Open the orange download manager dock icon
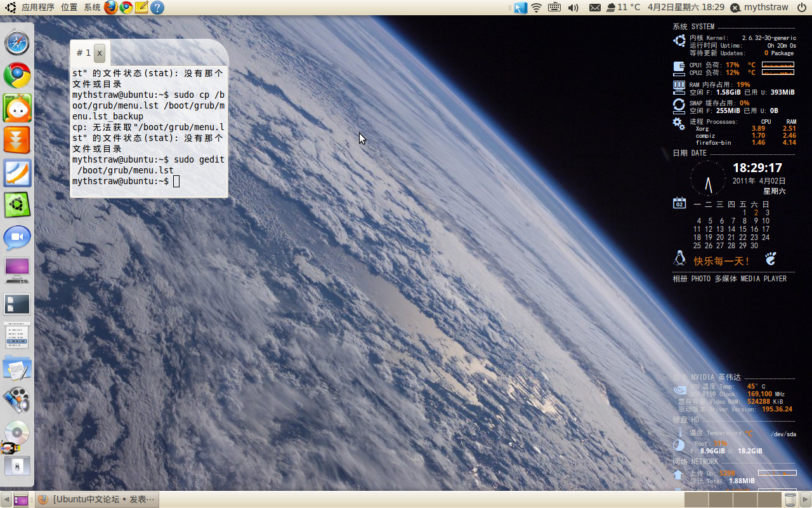 pos(17,140)
